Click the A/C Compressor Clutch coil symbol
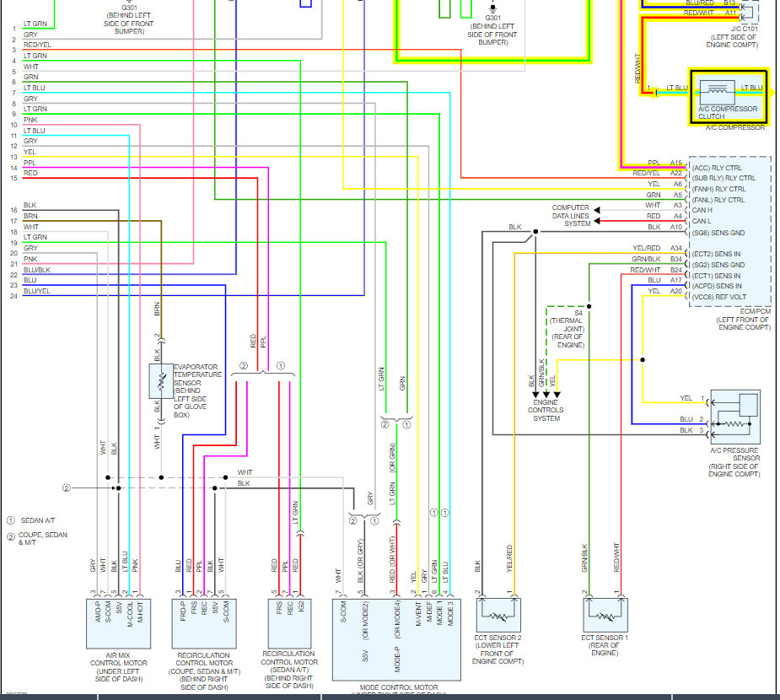This screenshot has width=780, height=700. [717, 91]
